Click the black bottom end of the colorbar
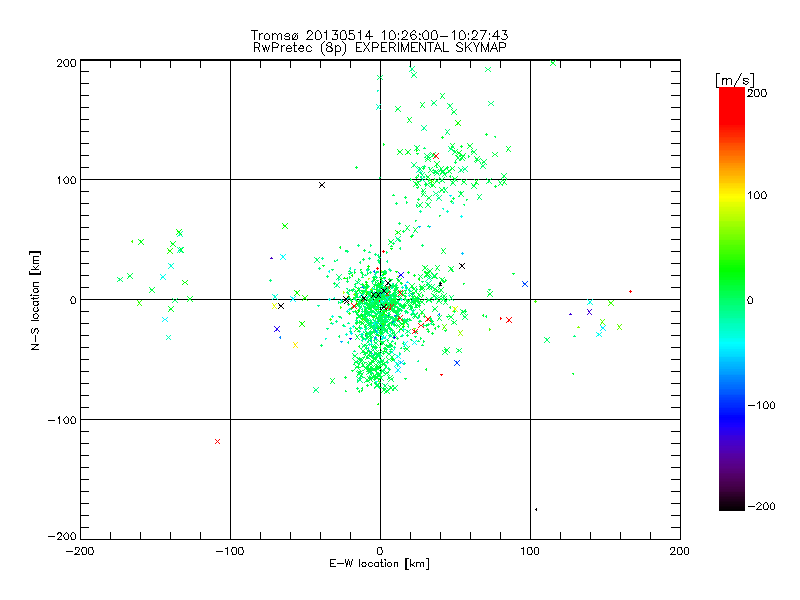This screenshot has width=800, height=600. coord(732,504)
